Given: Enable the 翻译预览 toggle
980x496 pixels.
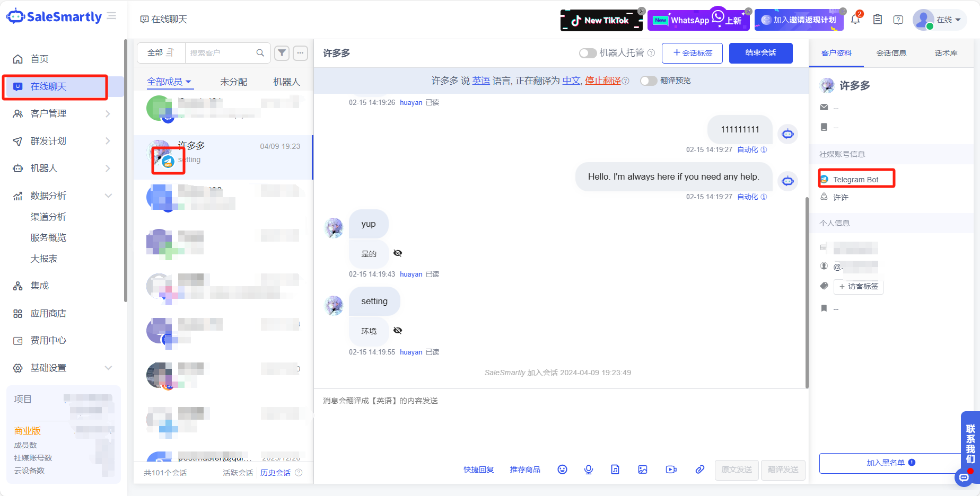Looking at the screenshot, I should coord(648,81).
